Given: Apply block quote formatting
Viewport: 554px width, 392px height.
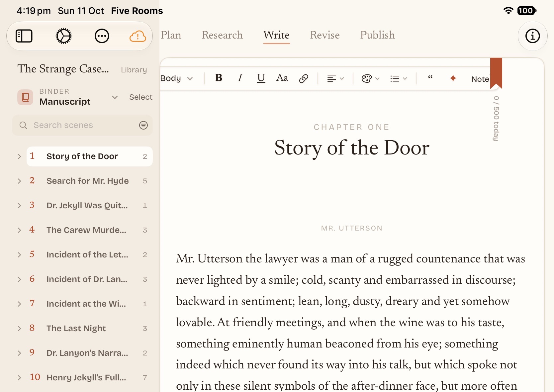Looking at the screenshot, I should 430,77.
